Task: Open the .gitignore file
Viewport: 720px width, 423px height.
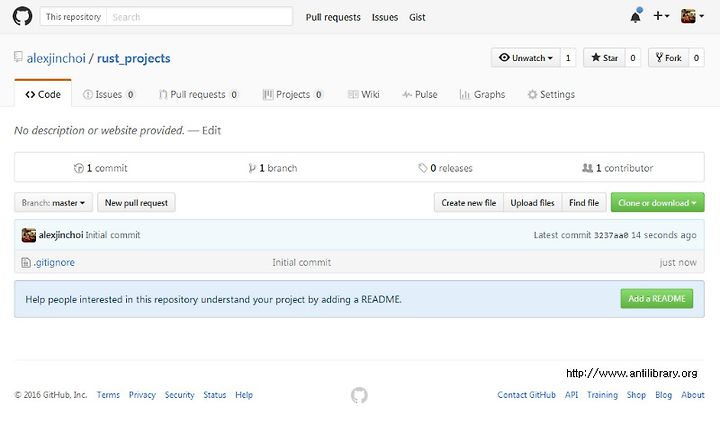Action: (x=54, y=262)
